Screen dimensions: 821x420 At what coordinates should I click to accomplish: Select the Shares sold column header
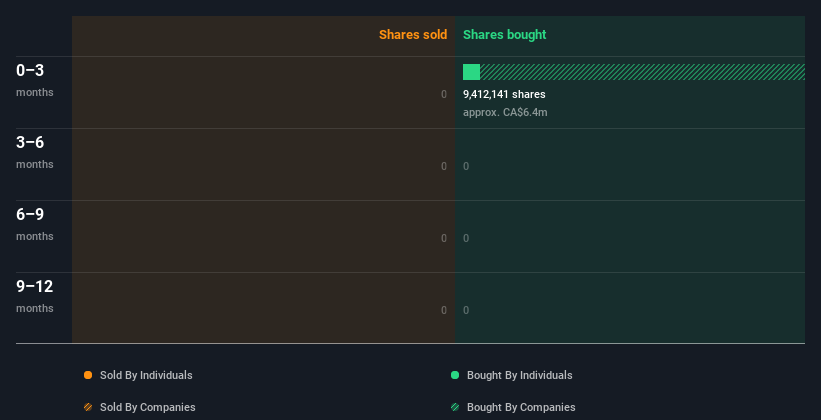tap(412, 35)
